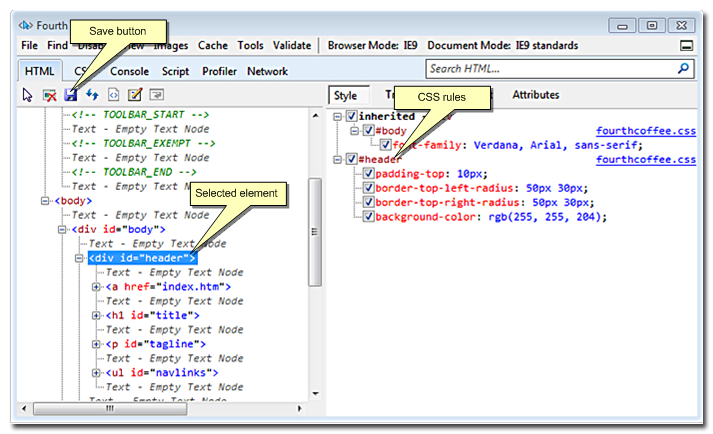713x434 pixels.
Task: Open the Find menu
Action: click(x=57, y=45)
